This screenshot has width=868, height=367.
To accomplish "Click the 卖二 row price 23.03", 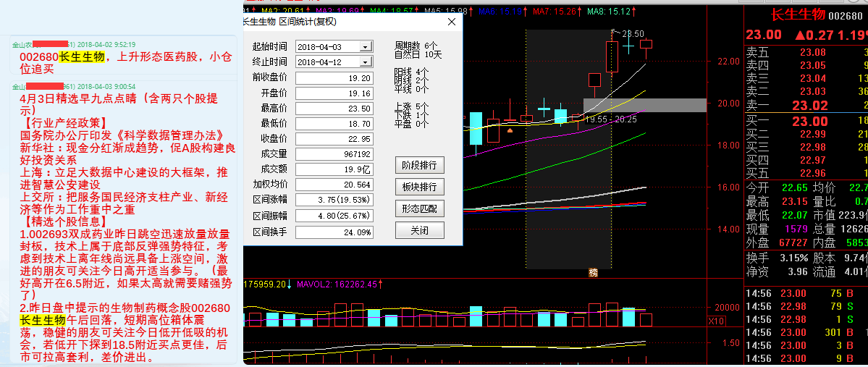I will 813,91.
